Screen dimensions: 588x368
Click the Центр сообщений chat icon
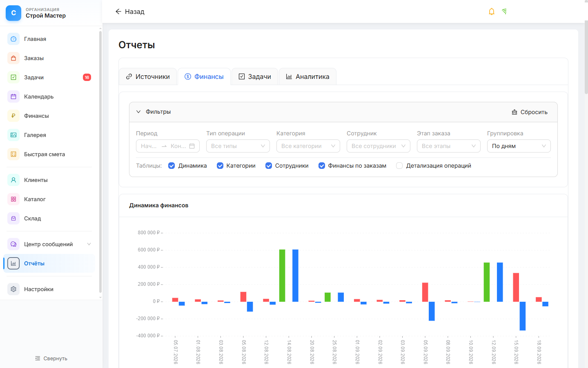pos(13,244)
